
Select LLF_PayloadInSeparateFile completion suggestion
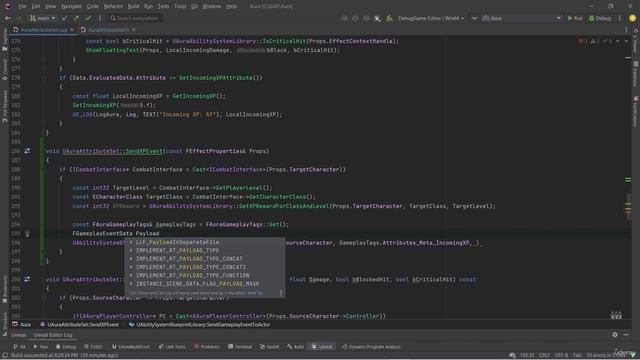(204, 242)
